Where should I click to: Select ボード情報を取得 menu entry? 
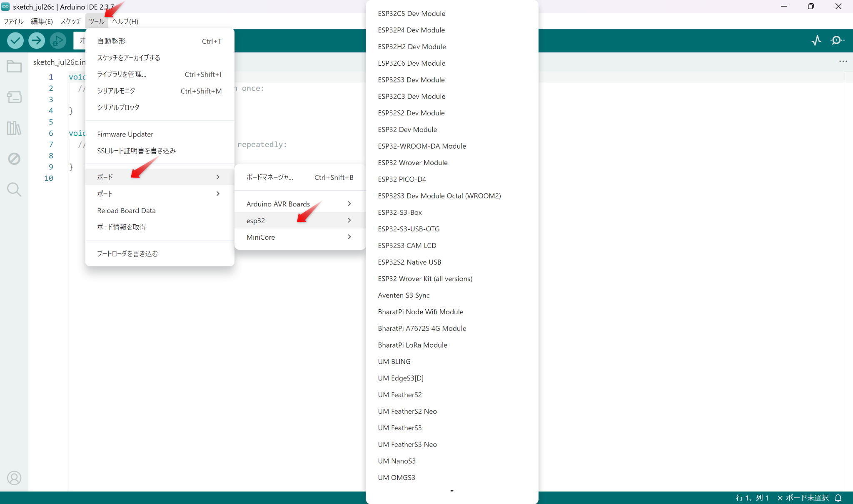[160, 227]
